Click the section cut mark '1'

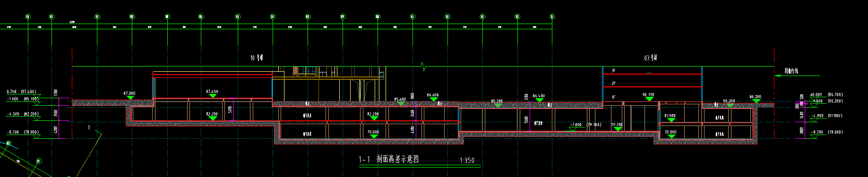point(89,127)
